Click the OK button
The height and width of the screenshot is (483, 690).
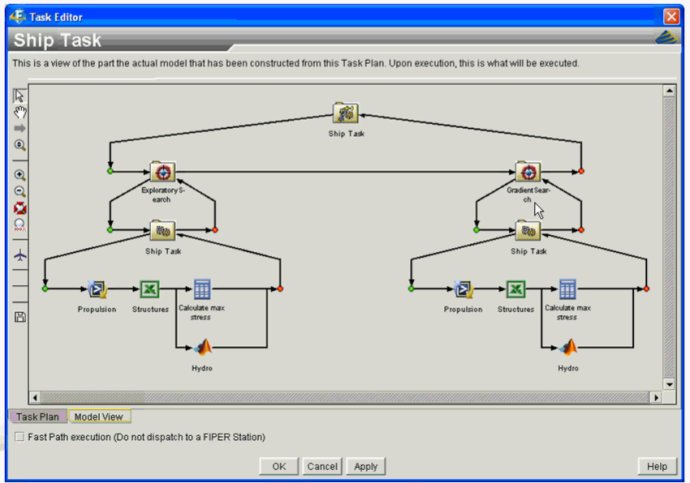tap(279, 466)
